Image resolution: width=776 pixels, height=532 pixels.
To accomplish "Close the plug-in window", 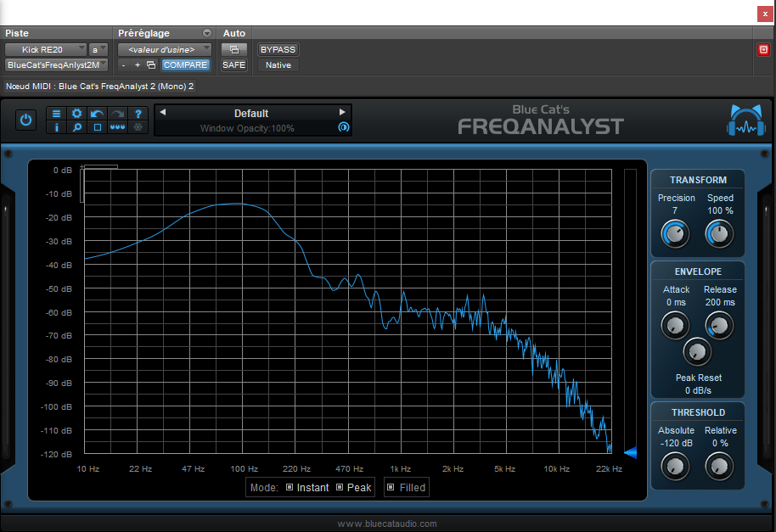I will (765, 14).
